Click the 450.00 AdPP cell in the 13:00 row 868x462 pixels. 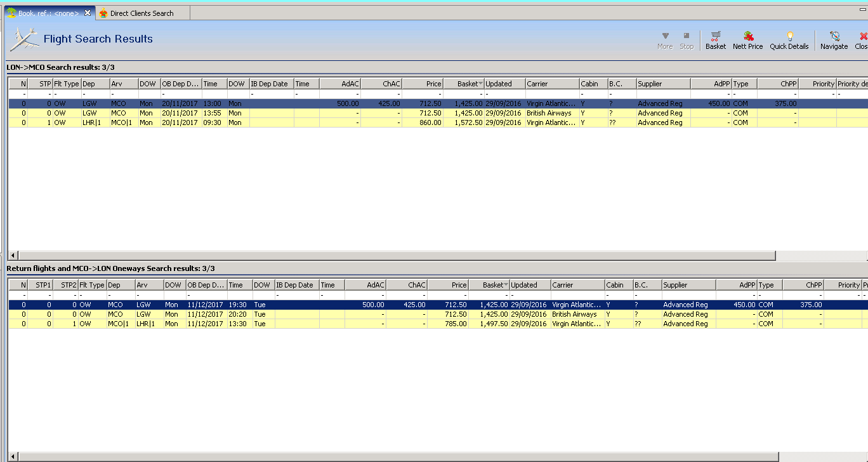tap(711, 103)
